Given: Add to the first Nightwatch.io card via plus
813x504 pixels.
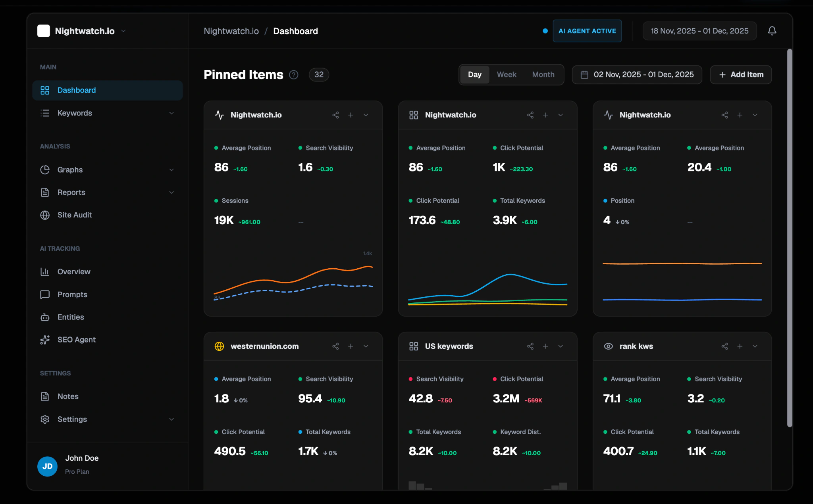Looking at the screenshot, I should [x=351, y=115].
